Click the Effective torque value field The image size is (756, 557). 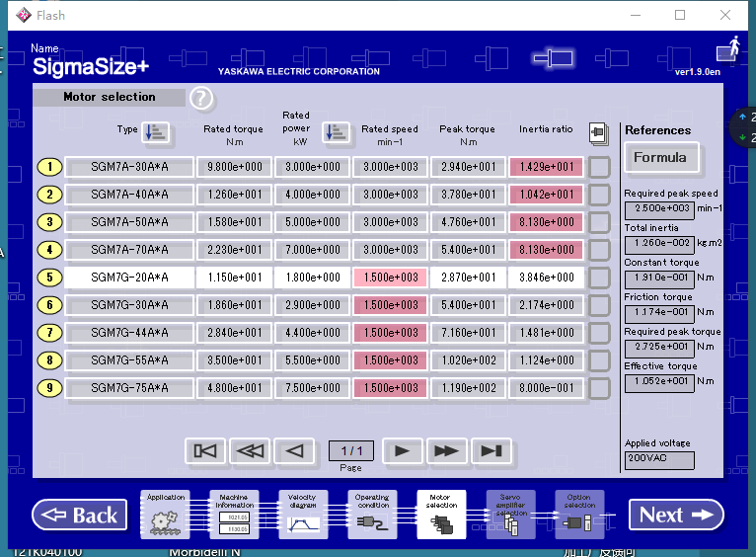(659, 383)
